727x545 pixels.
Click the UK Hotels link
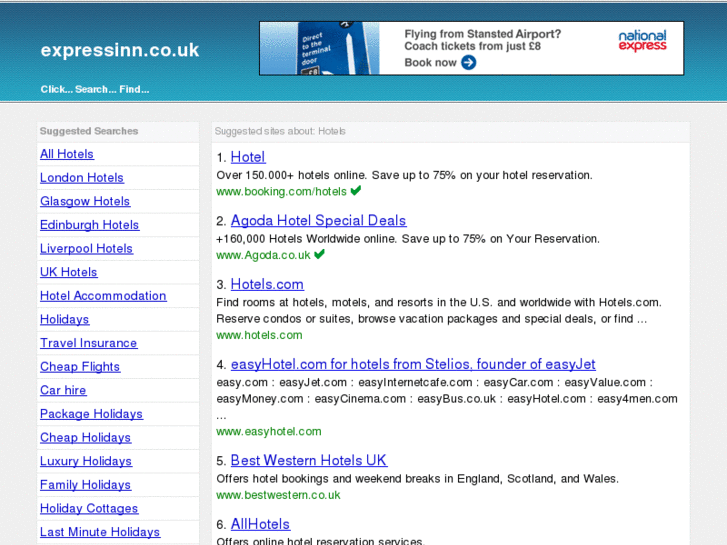click(69, 272)
